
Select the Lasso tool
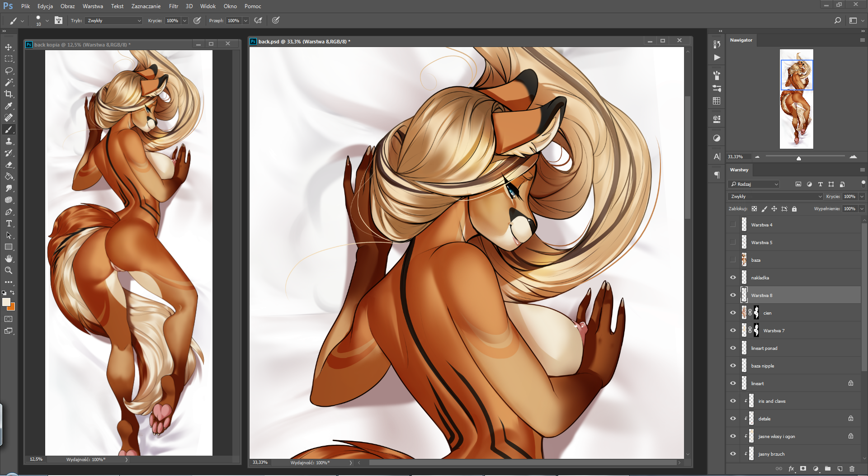tap(9, 71)
